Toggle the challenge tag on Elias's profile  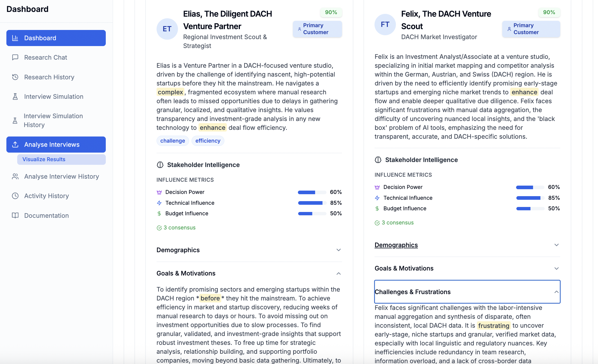(x=172, y=141)
